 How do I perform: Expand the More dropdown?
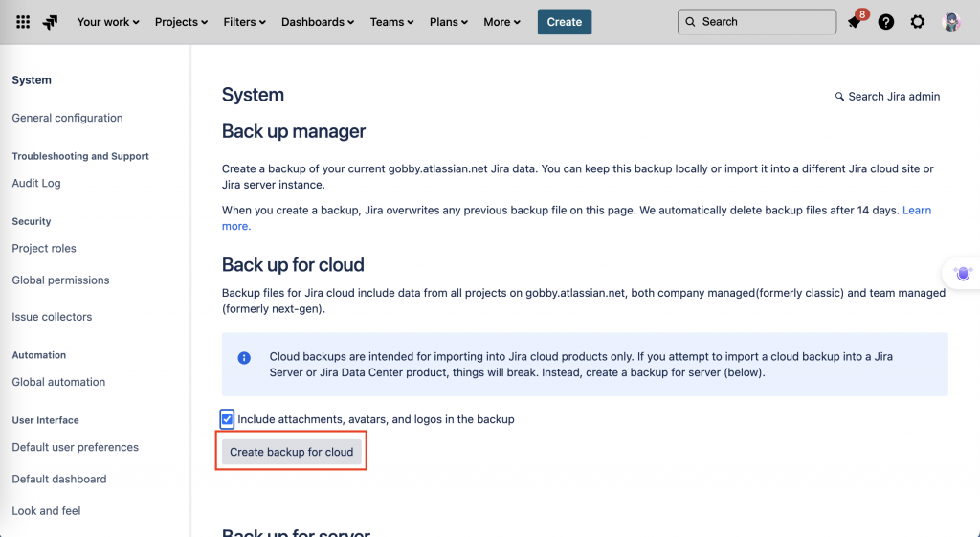pyautogui.click(x=501, y=22)
